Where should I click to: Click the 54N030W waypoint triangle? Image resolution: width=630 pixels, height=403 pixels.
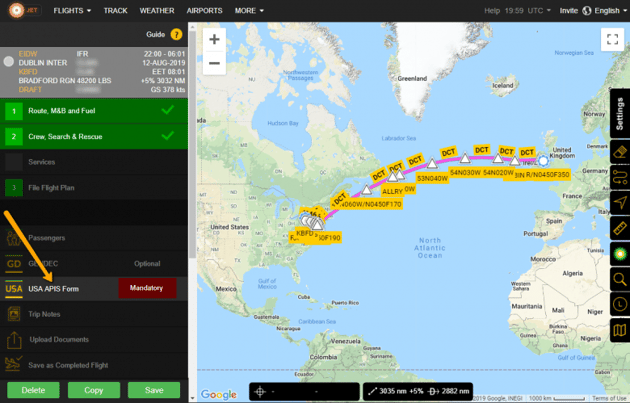(x=465, y=158)
